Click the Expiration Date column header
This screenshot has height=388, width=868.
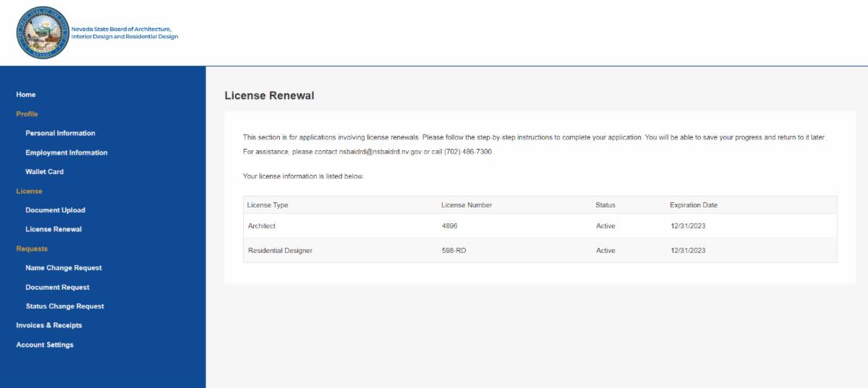[x=694, y=205]
